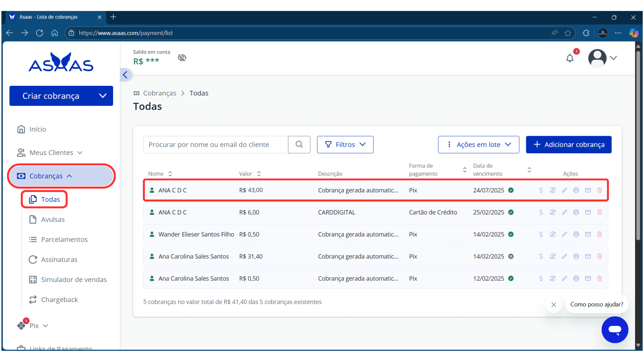Image resolution: width=644 pixels, height=362 pixels.
Task: Click the printer icon for Wander Elieser's charge
Action: (x=576, y=235)
